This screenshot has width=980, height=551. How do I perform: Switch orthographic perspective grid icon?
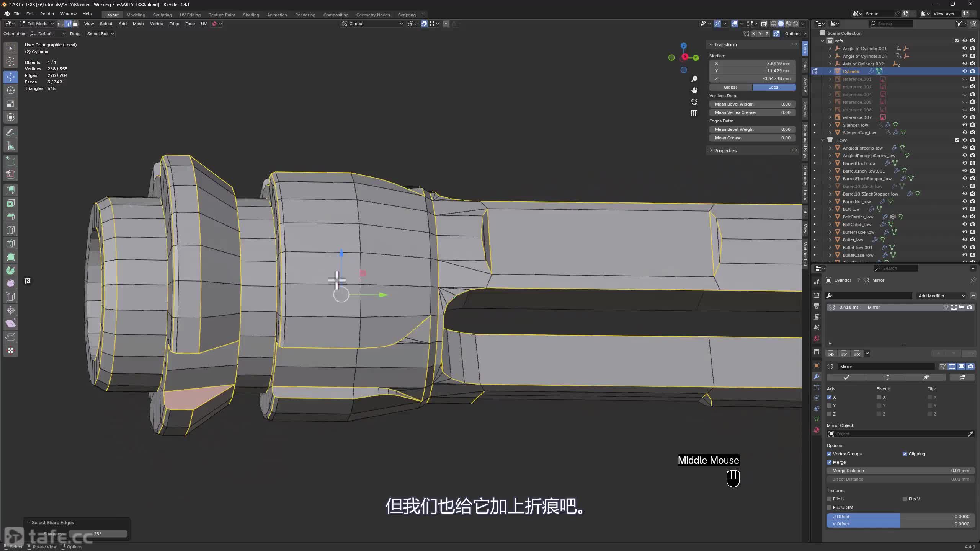[x=694, y=113]
